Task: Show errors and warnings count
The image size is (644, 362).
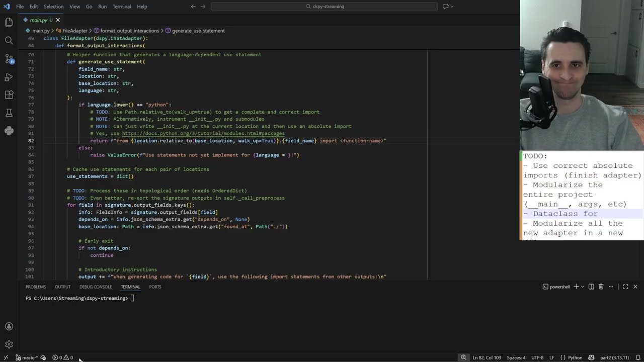Action: (x=63, y=357)
